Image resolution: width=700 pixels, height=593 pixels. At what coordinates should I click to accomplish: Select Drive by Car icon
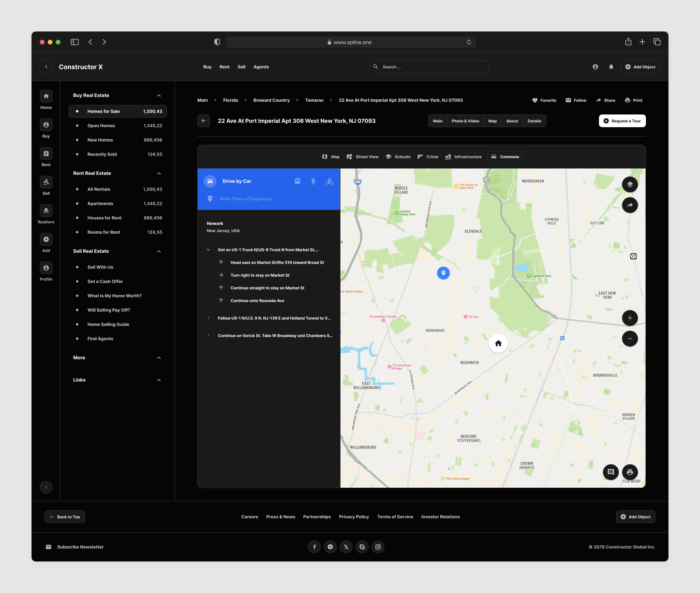210,181
